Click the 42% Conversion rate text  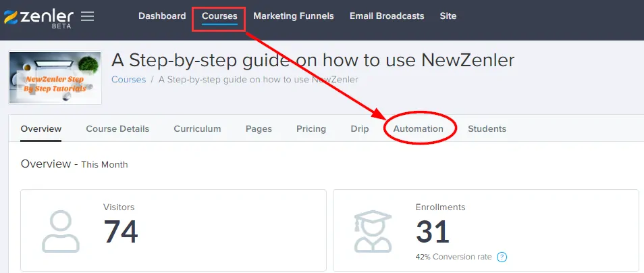tap(454, 257)
